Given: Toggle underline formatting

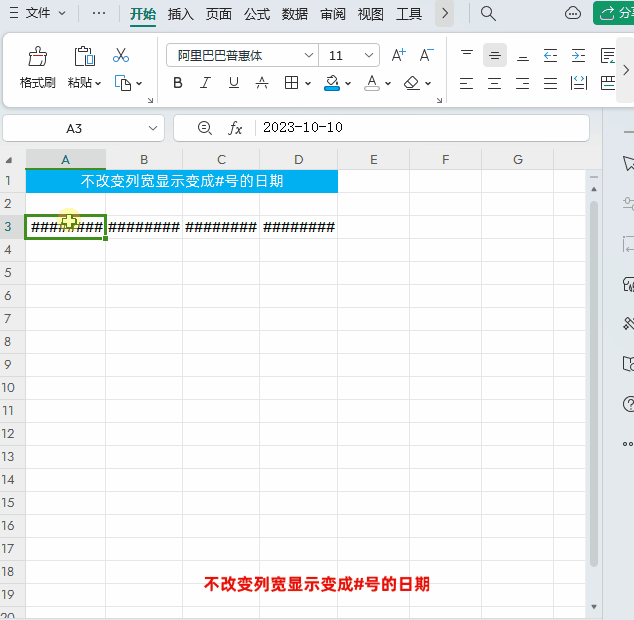Looking at the screenshot, I should (234, 83).
